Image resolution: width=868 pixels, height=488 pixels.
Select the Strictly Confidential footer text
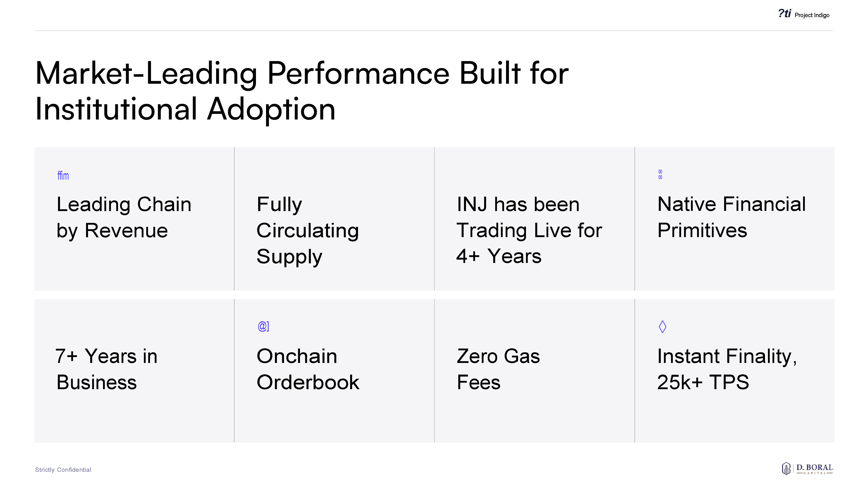click(x=63, y=470)
